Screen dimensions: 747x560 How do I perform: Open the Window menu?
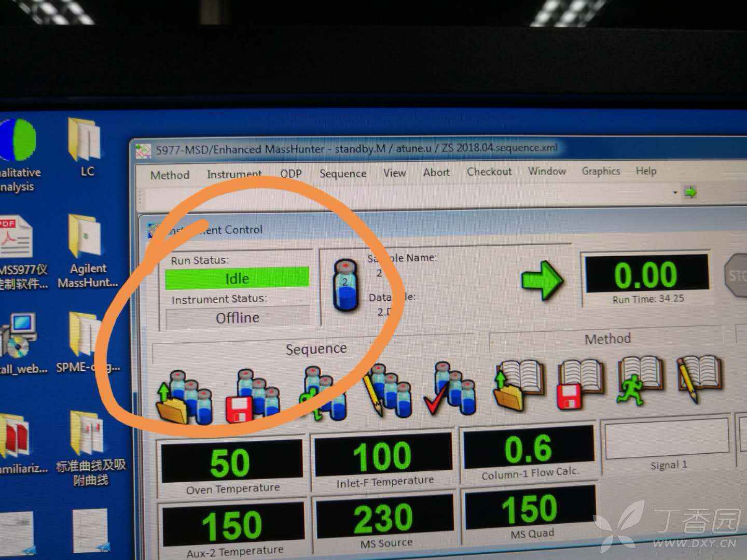click(x=547, y=171)
